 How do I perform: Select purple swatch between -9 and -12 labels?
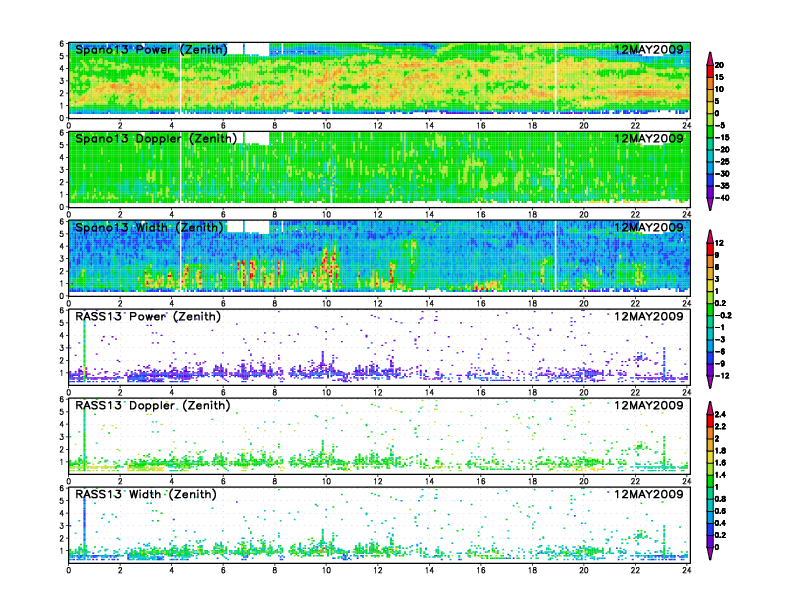click(x=710, y=370)
